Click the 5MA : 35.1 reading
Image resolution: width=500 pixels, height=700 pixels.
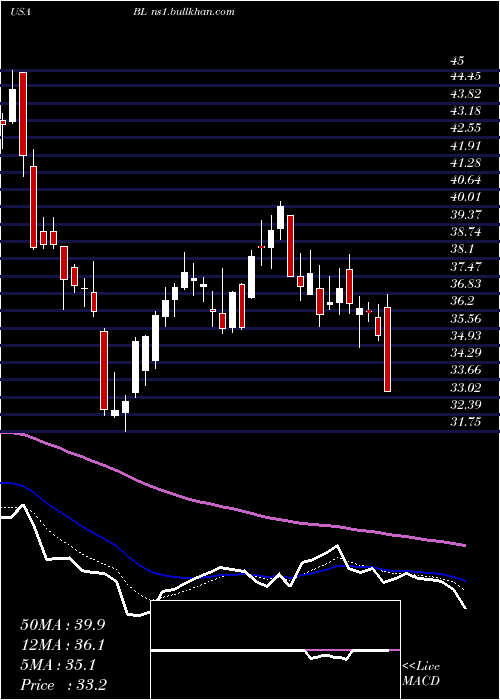click(x=58, y=665)
